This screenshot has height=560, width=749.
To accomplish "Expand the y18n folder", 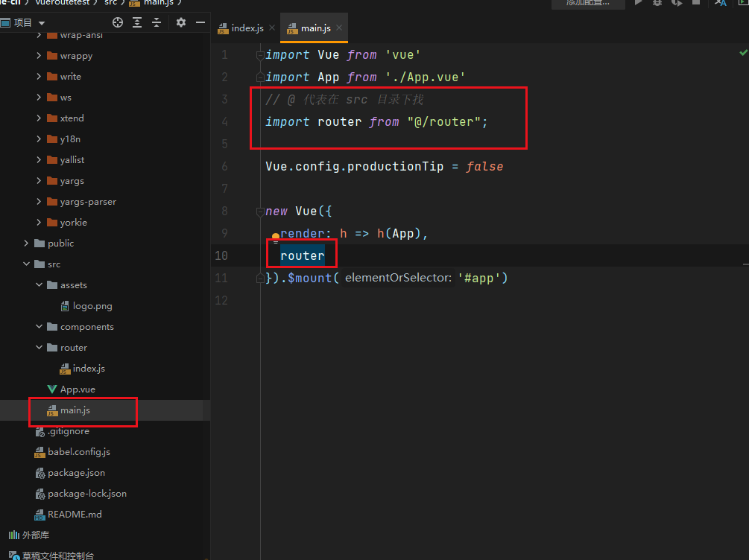I will (39, 139).
